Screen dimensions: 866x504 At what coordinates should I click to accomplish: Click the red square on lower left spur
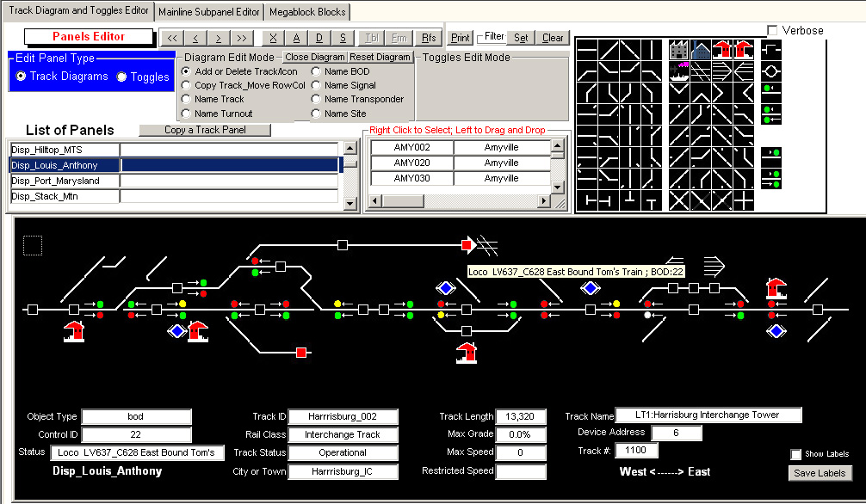301,353
